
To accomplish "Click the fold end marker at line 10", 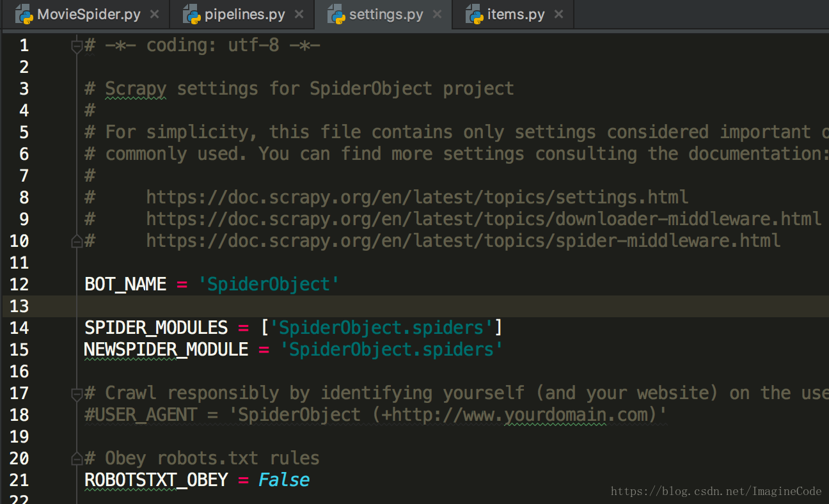I will click(77, 241).
